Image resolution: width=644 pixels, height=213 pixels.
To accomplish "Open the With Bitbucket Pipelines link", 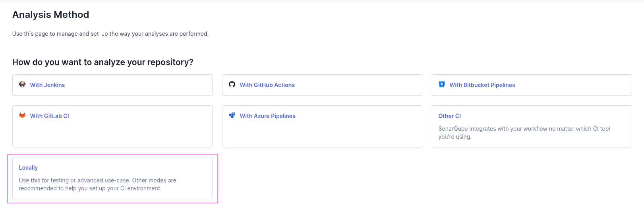I will [482, 85].
